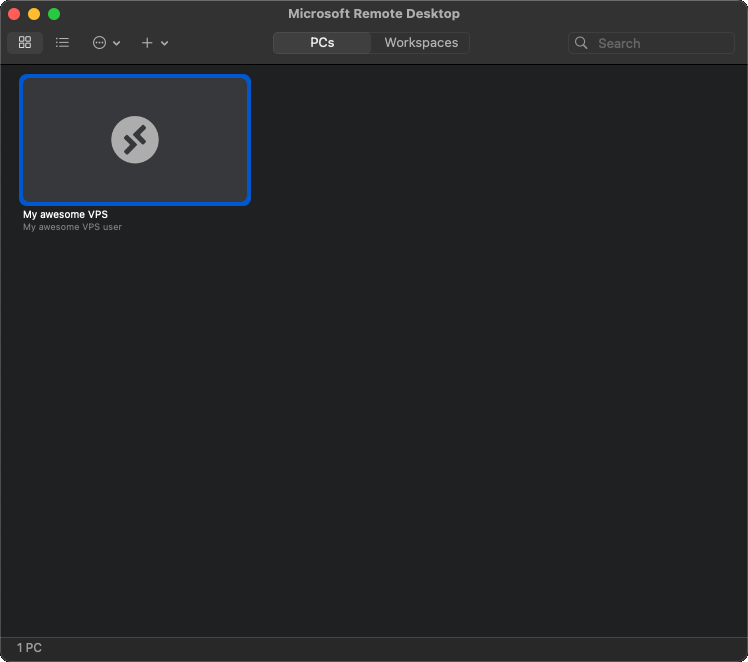Click the ellipsis more options icon
The width and height of the screenshot is (748, 662).
tap(99, 43)
